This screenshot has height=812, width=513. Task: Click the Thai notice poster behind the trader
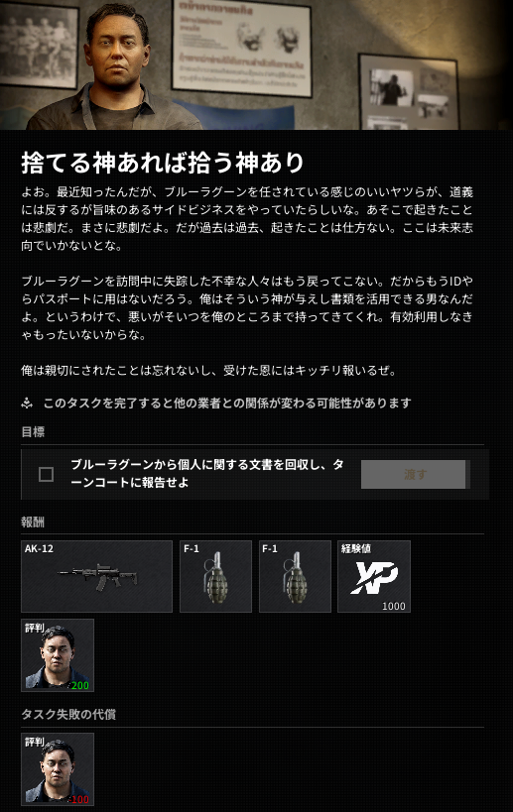pos(241,48)
